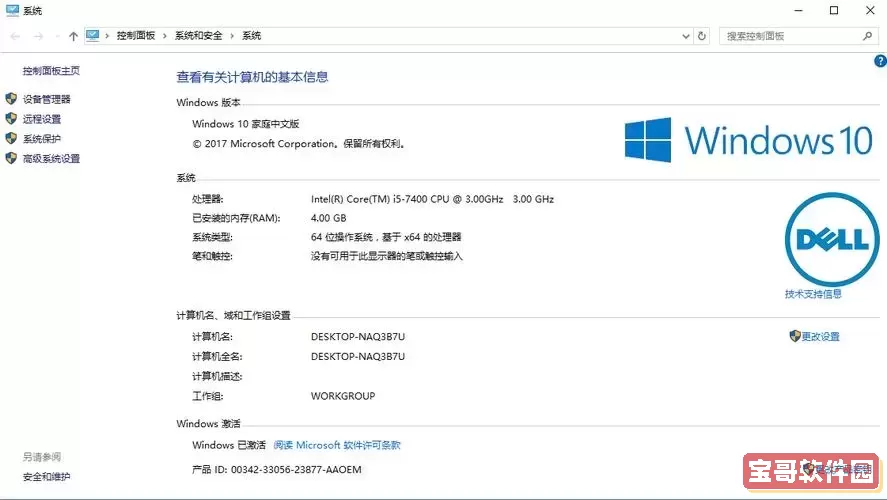
Task: Click the shield icon beside 系统保护
Action: pos(11,138)
